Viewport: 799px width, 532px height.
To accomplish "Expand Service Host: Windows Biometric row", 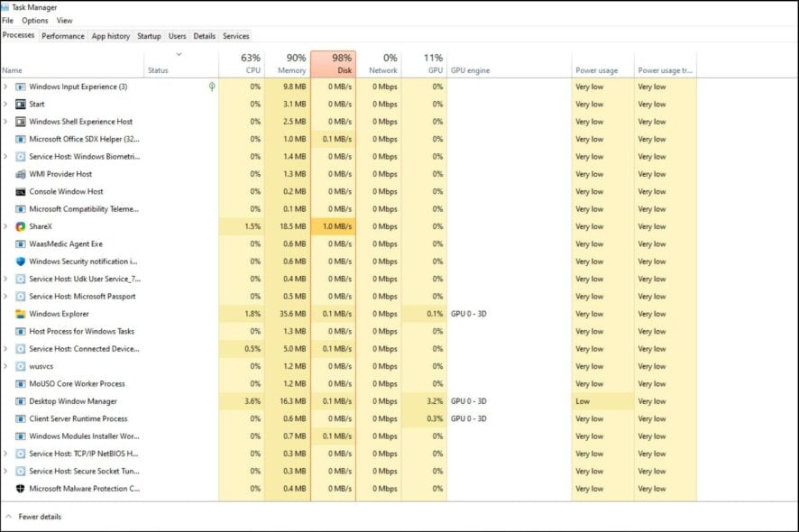I will 5,157.
